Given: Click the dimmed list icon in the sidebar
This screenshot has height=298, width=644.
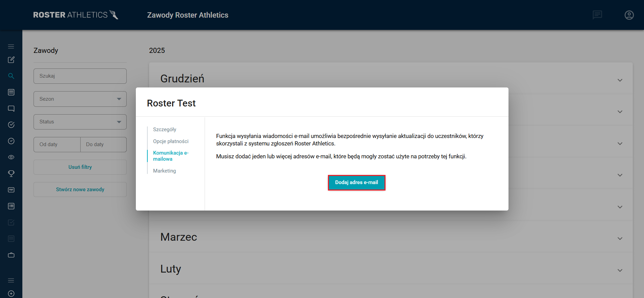Looking at the screenshot, I should [x=11, y=239].
